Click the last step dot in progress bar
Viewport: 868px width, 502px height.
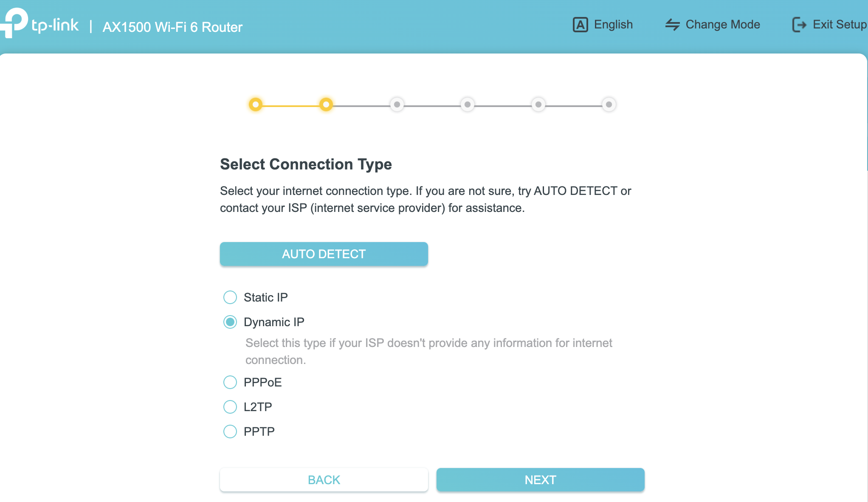click(x=609, y=104)
